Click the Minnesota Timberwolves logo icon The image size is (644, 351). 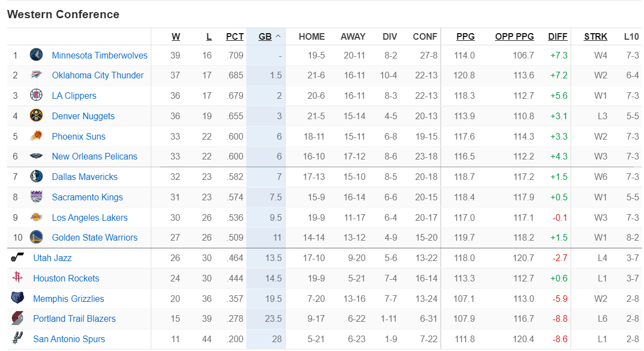pyautogui.click(x=36, y=55)
